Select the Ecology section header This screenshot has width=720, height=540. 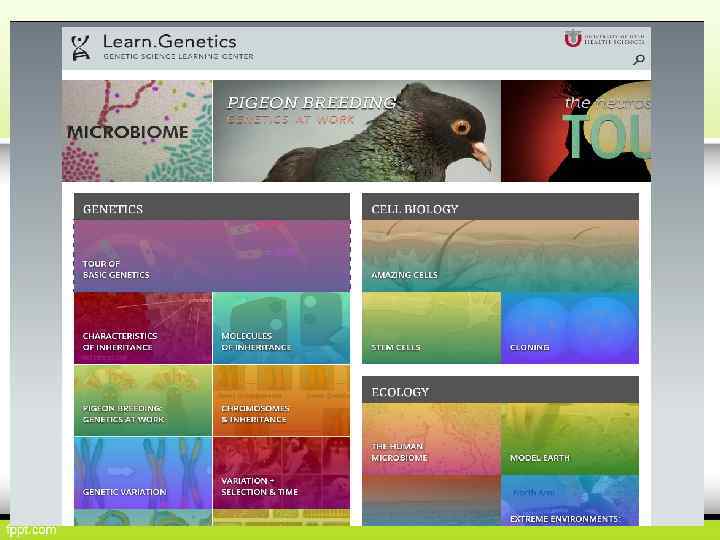pyautogui.click(x=500, y=390)
